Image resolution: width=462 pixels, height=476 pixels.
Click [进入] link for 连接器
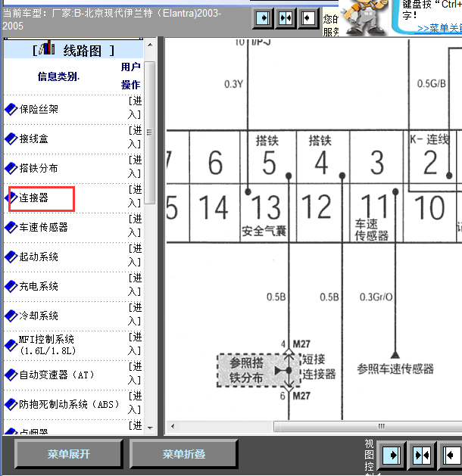135,196
